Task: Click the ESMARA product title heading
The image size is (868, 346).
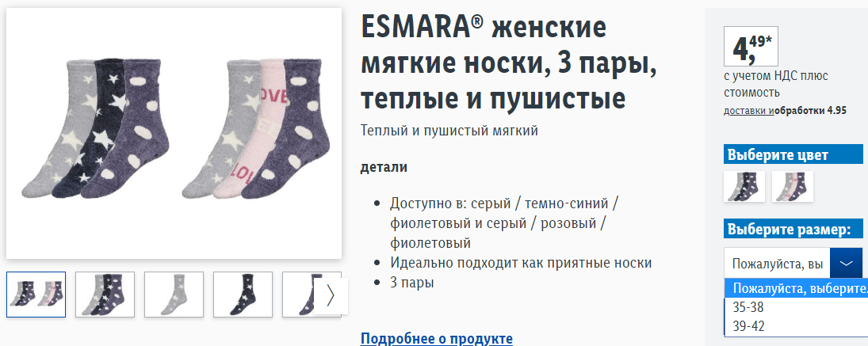Action: click(x=509, y=63)
